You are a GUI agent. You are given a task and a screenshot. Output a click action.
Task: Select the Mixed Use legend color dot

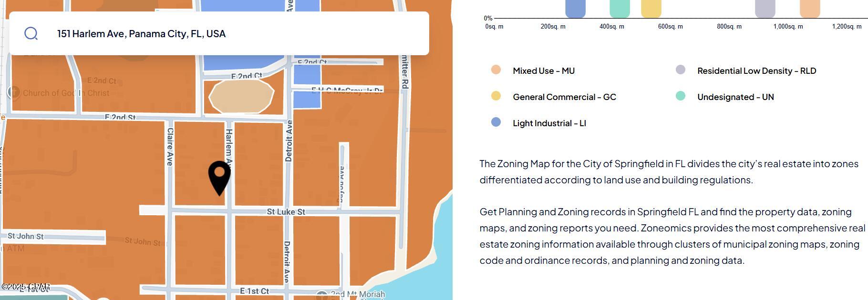pos(496,70)
